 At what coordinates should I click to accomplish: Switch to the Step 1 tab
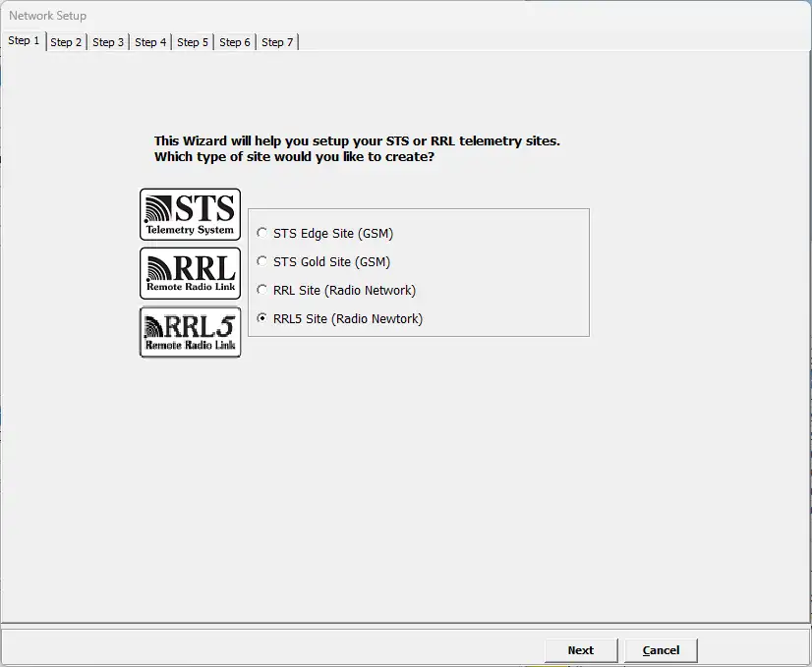pyautogui.click(x=25, y=41)
